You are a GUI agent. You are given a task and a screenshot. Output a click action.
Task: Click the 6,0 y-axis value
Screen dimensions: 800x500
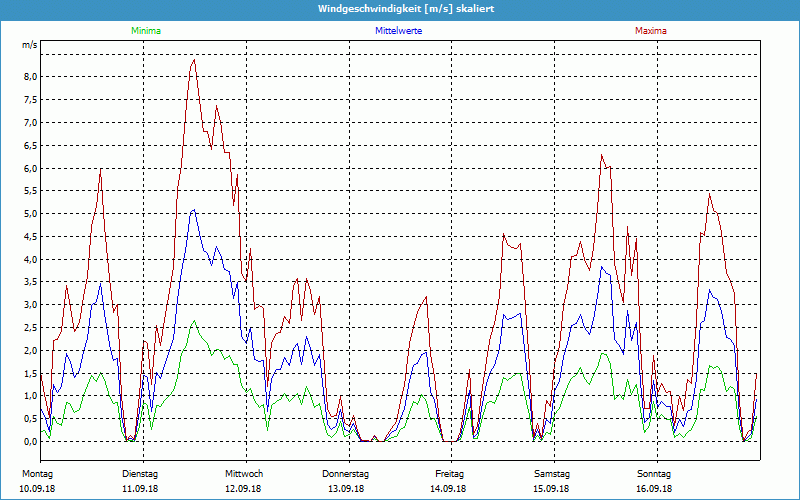coord(31,168)
